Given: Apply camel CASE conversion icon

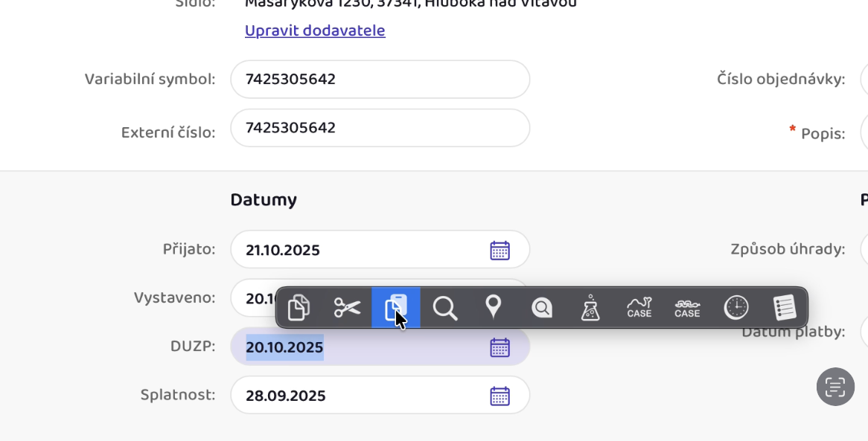Looking at the screenshot, I should pyautogui.click(x=639, y=307).
